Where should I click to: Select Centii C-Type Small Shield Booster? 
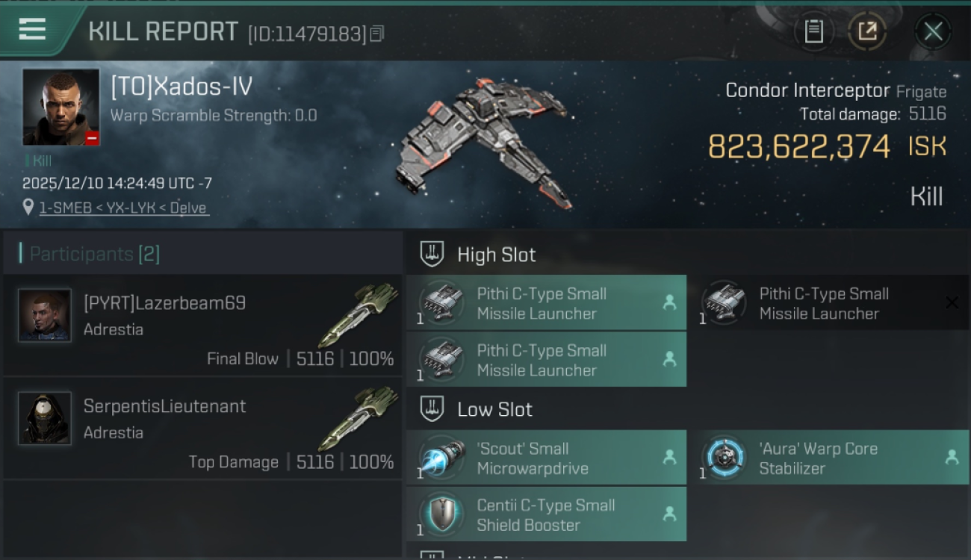(546, 514)
